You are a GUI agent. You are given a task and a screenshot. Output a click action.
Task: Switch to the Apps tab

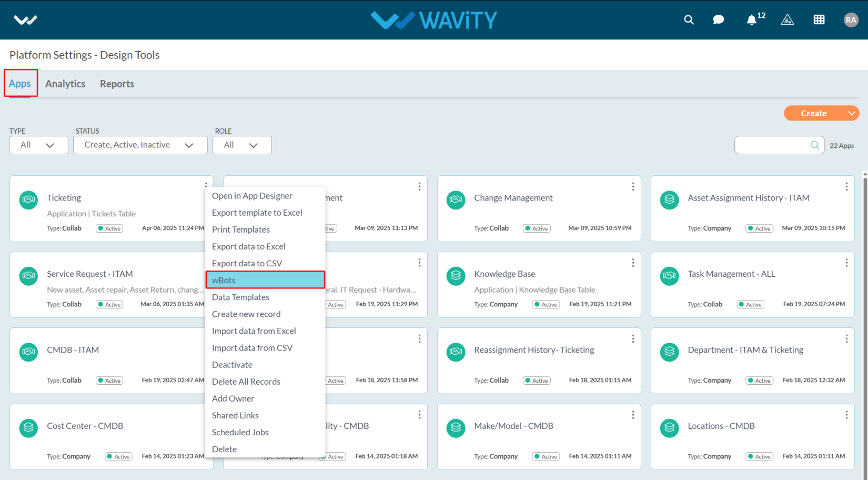click(20, 84)
